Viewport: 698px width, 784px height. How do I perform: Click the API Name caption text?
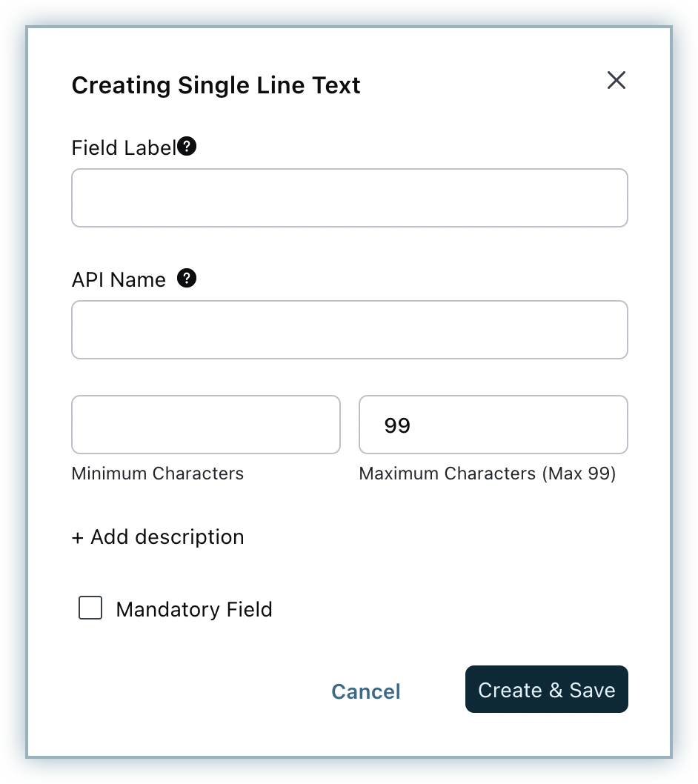click(119, 280)
